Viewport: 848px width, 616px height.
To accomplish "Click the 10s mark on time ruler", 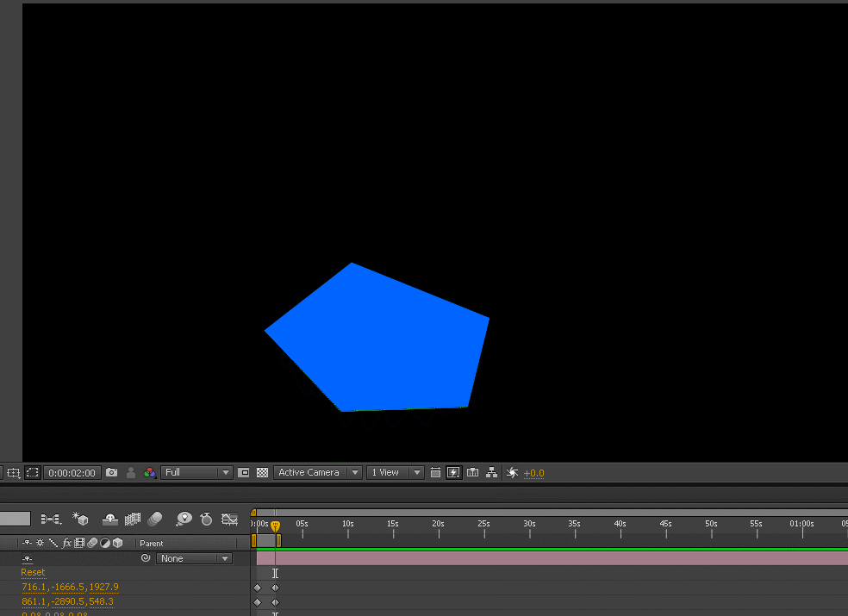I will click(x=348, y=524).
